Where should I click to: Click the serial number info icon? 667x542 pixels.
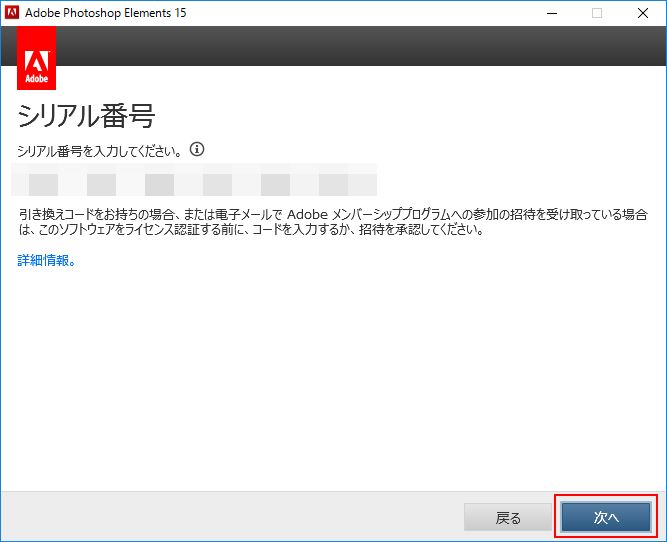pyautogui.click(x=197, y=149)
